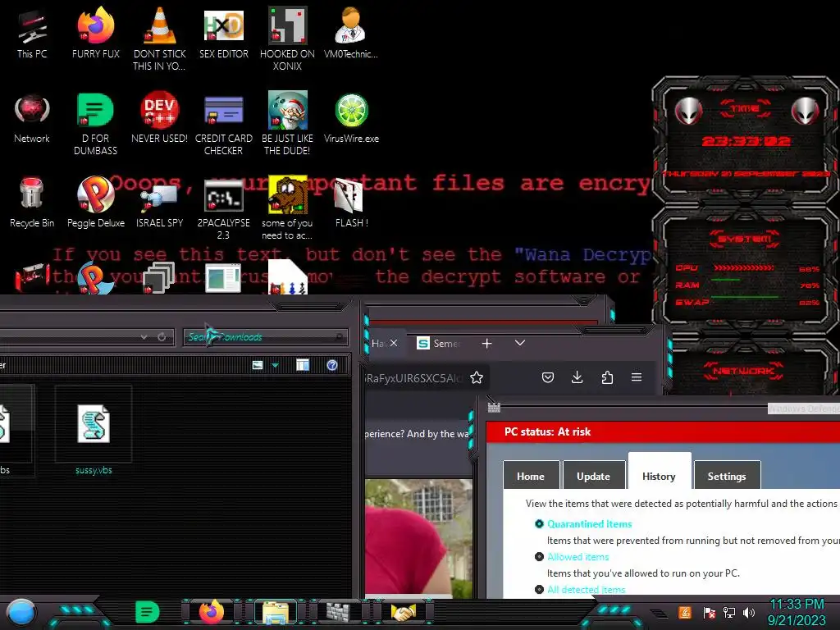This screenshot has height=630, width=840.
Task: Open D FOR DUMBASS desktop icon
Action: click(x=96, y=123)
